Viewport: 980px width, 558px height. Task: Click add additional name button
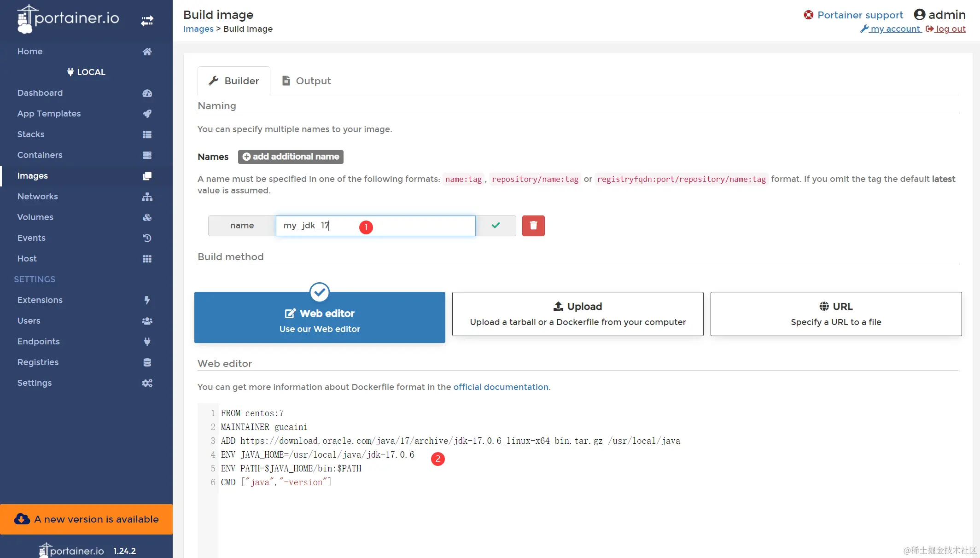[x=291, y=157]
